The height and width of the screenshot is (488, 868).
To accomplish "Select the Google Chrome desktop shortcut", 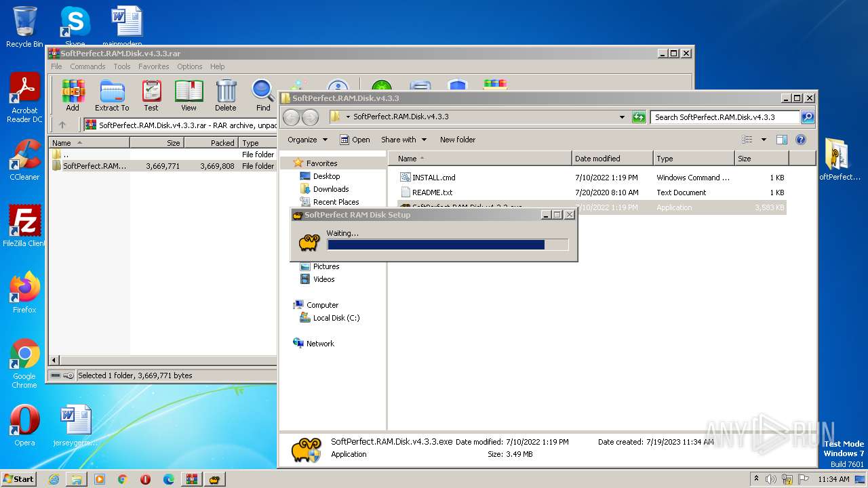I will click(24, 364).
